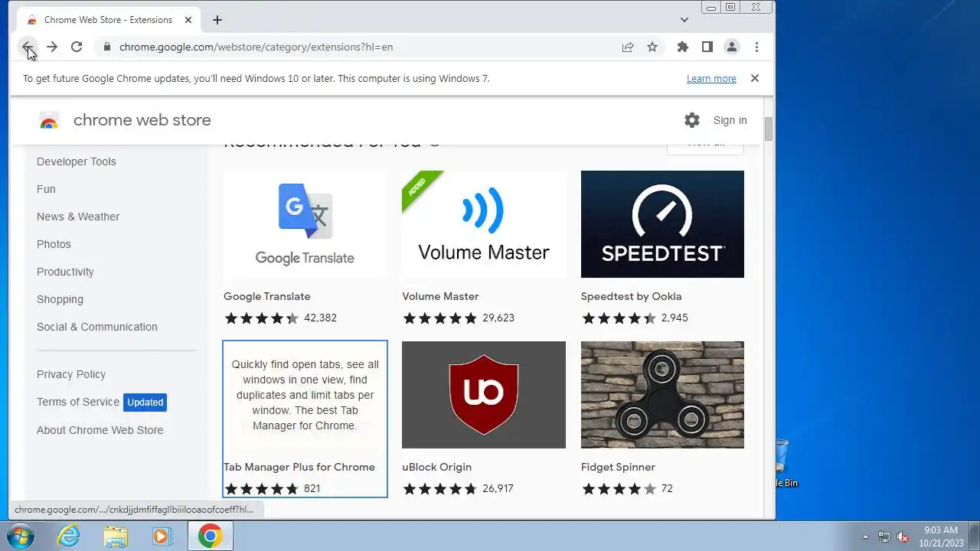Bookmark this tab with the star icon
This screenshot has width=980, height=551.
(x=652, y=47)
